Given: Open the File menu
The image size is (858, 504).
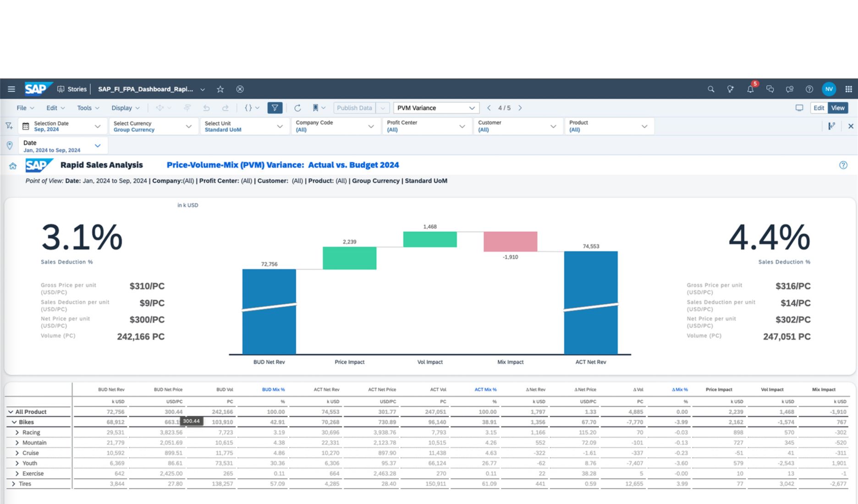Looking at the screenshot, I should click(x=25, y=108).
